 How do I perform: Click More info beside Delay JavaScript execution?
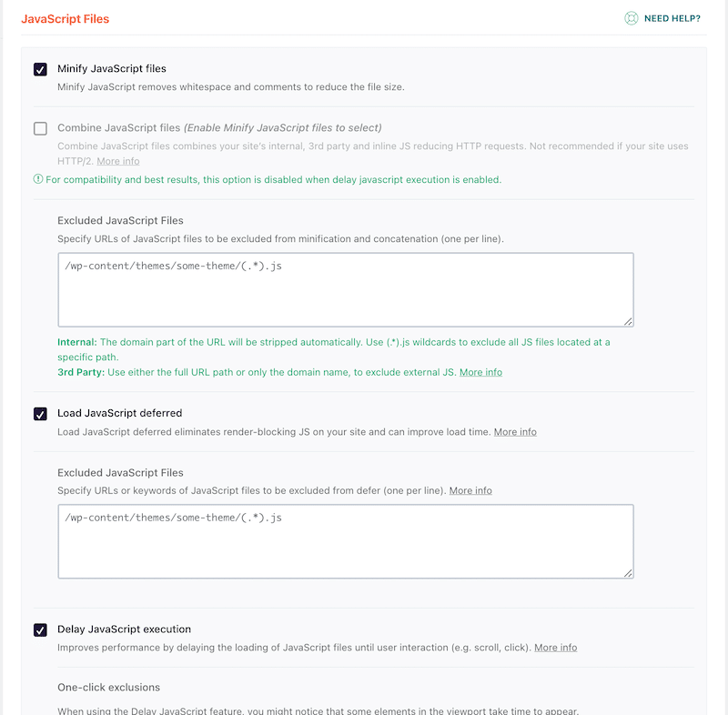[x=555, y=648]
